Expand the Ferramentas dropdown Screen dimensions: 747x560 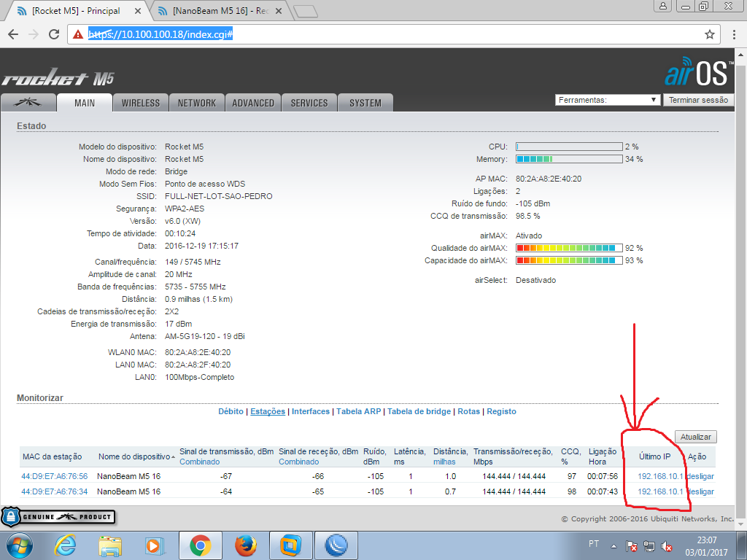point(608,100)
